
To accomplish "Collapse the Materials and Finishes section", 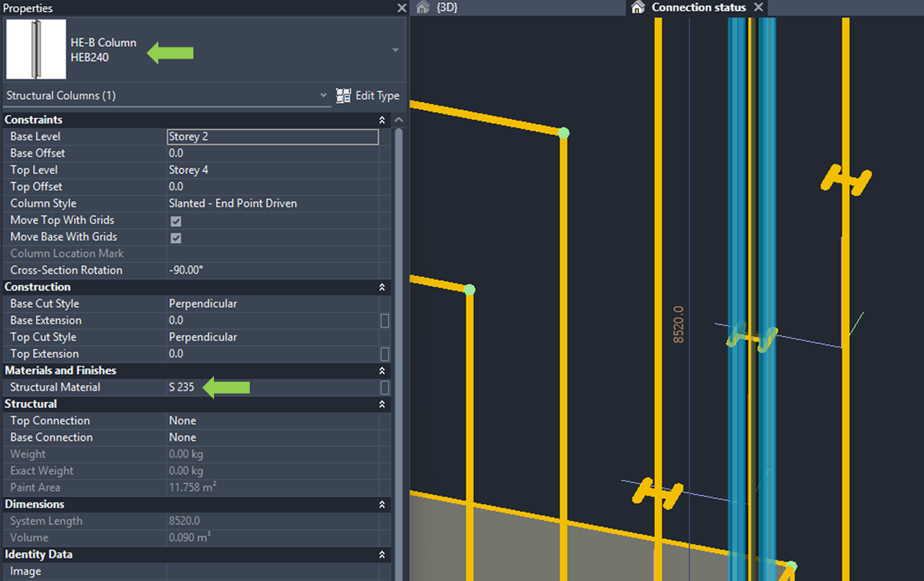I will pos(383,370).
